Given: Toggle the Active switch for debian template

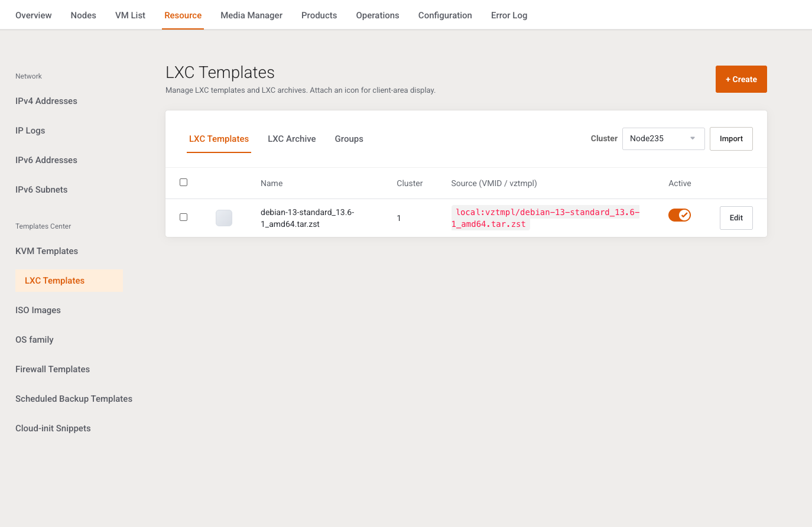Looking at the screenshot, I should (680, 215).
